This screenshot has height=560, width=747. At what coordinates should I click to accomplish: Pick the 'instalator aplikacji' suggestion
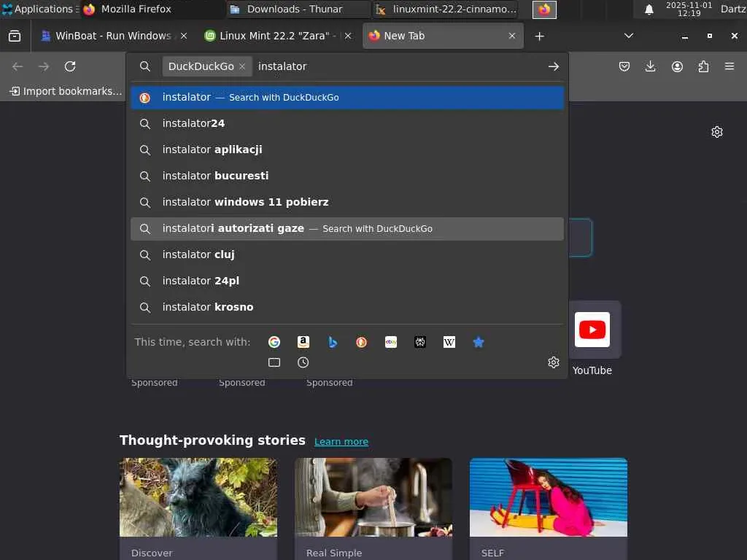[x=347, y=150]
